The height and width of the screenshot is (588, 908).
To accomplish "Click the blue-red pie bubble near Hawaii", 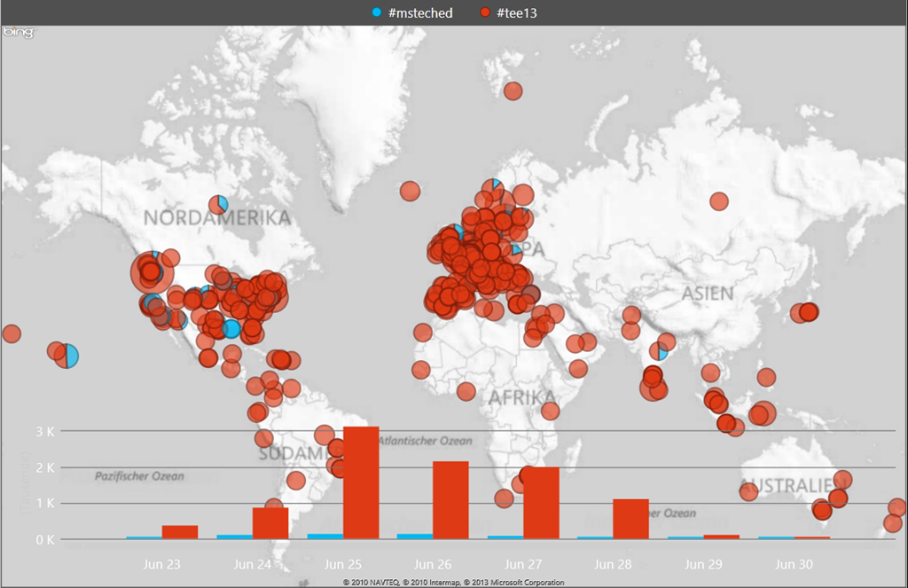I will [67, 357].
